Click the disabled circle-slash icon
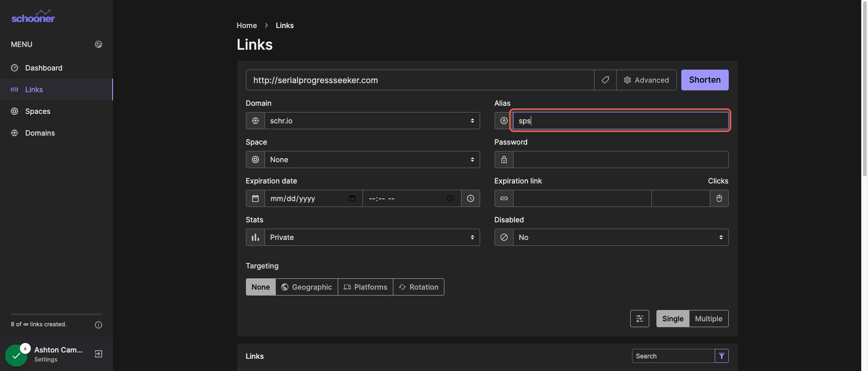 (504, 237)
